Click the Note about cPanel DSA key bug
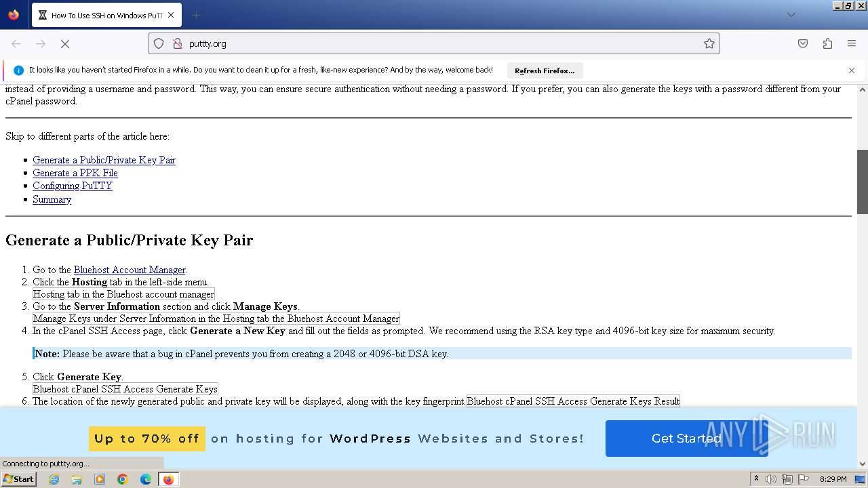 [442, 354]
